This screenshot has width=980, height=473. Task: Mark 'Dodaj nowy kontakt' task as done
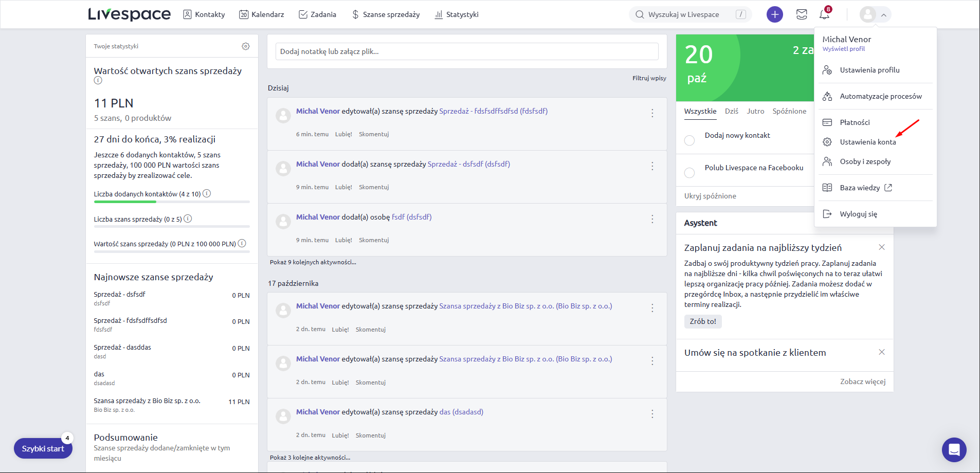click(689, 140)
